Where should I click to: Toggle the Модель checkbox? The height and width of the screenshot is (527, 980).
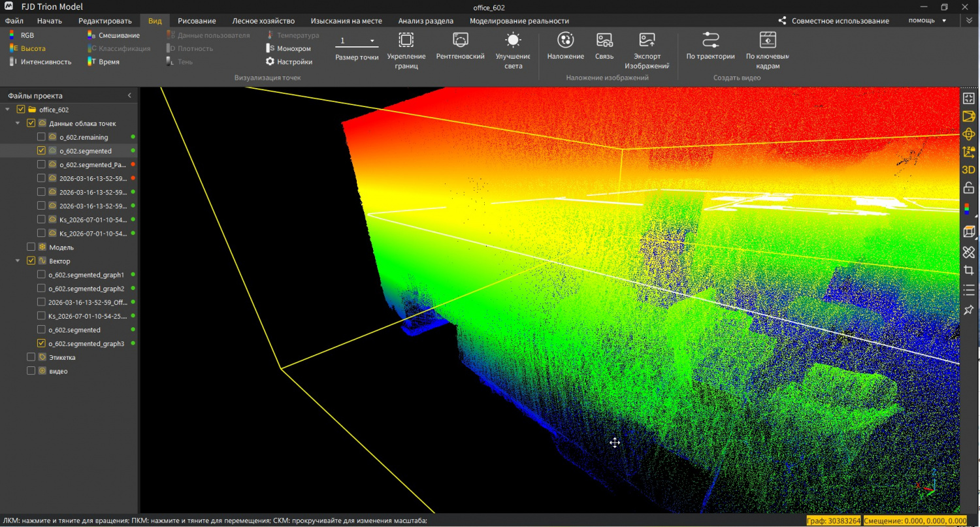tap(31, 248)
